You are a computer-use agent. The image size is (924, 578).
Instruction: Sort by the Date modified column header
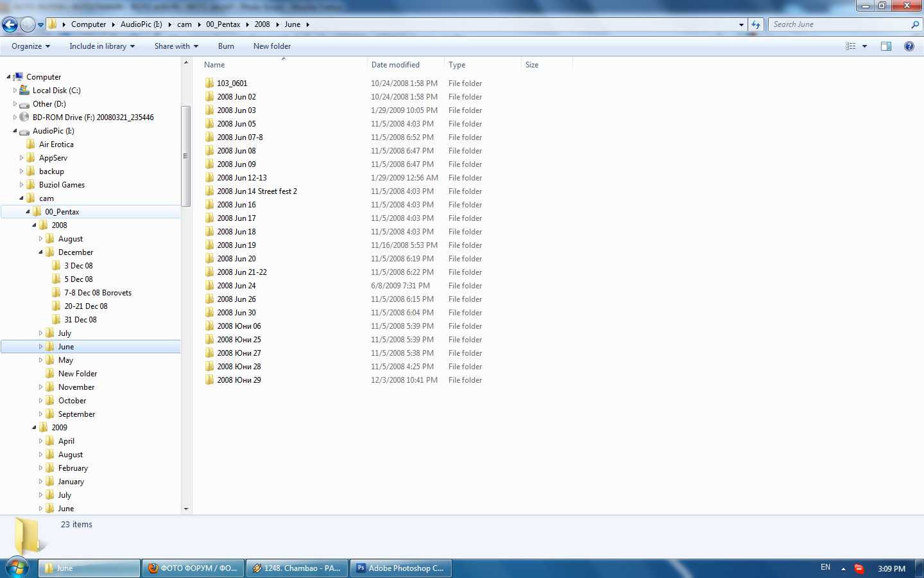[x=395, y=65]
